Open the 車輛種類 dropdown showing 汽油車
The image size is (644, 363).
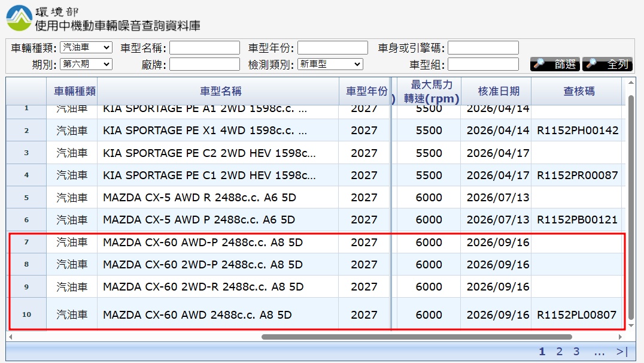86,47
